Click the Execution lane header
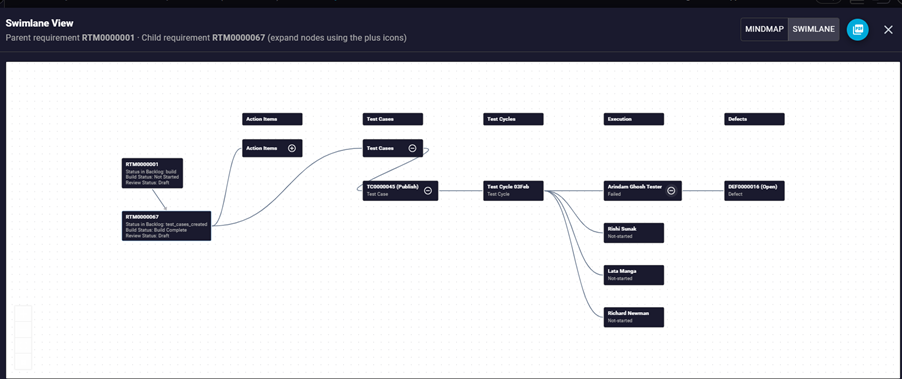 click(634, 119)
